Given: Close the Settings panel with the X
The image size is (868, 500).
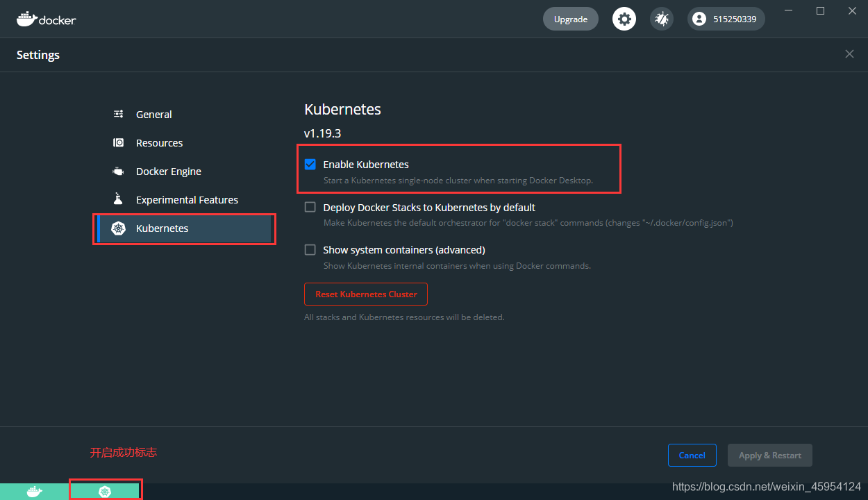Looking at the screenshot, I should click(849, 54).
